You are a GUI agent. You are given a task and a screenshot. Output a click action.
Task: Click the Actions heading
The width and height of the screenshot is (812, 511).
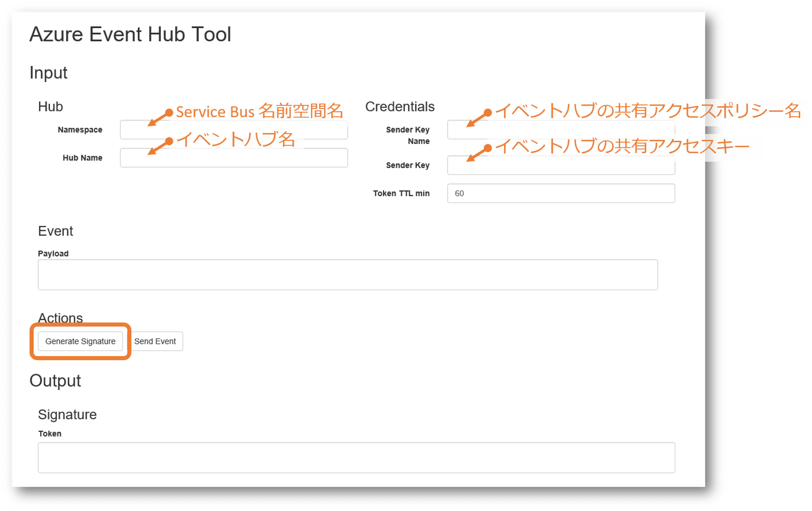point(60,318)
